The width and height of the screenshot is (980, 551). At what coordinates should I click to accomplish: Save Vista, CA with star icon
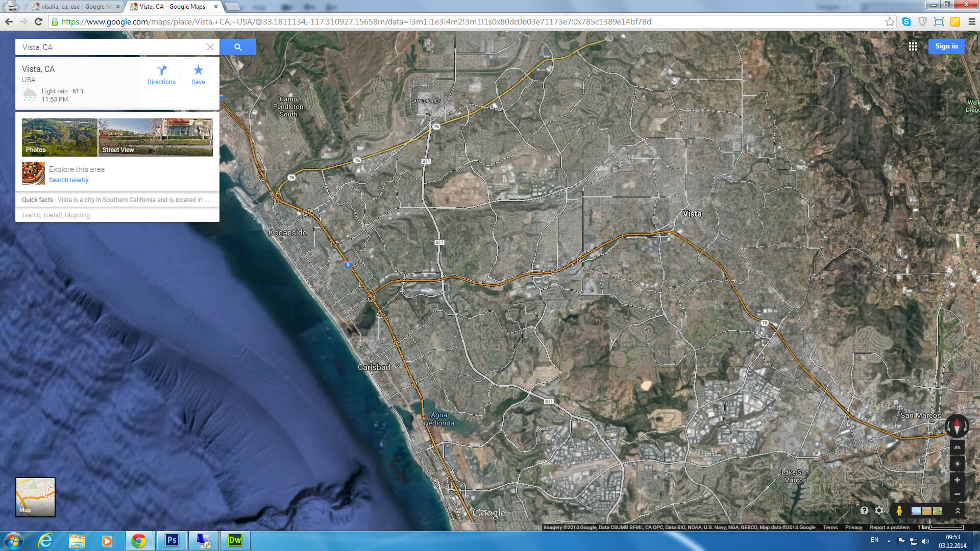coord(198,74)
